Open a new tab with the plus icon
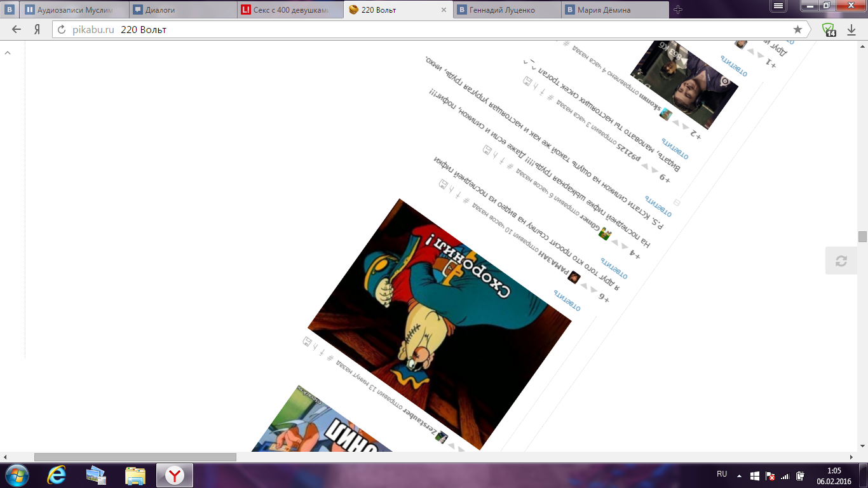Screen dimensions: 868x488 pyautogui.click(x=678, y=10)
